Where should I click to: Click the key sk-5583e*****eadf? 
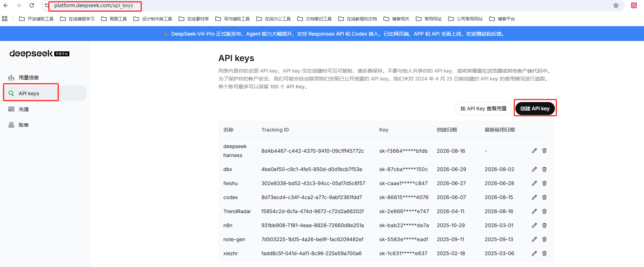pyautogui.click(x=404, y=239)
